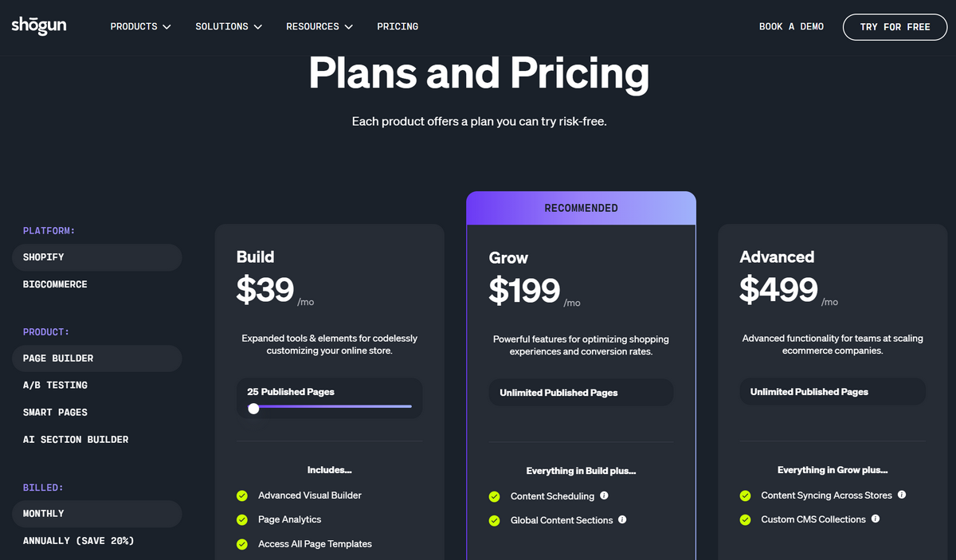The height and width of the screenshot is (560, 956).
Task: Expand the Resources dropdown
Action: coord(318,26)
